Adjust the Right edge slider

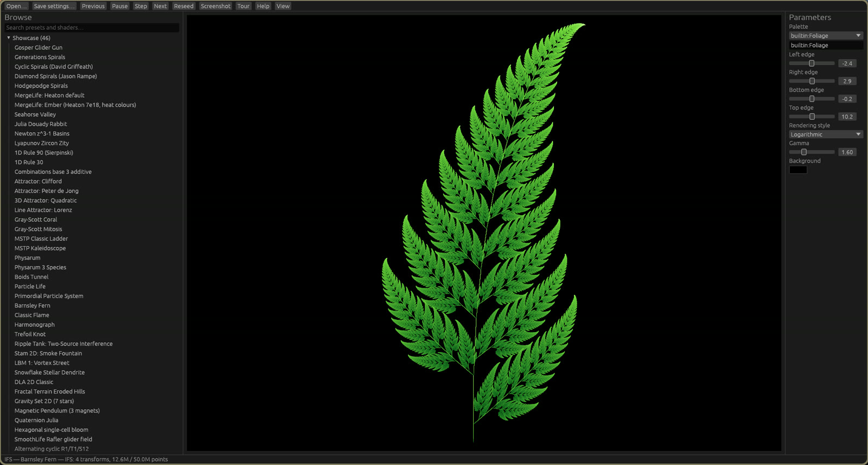point(812,81)
